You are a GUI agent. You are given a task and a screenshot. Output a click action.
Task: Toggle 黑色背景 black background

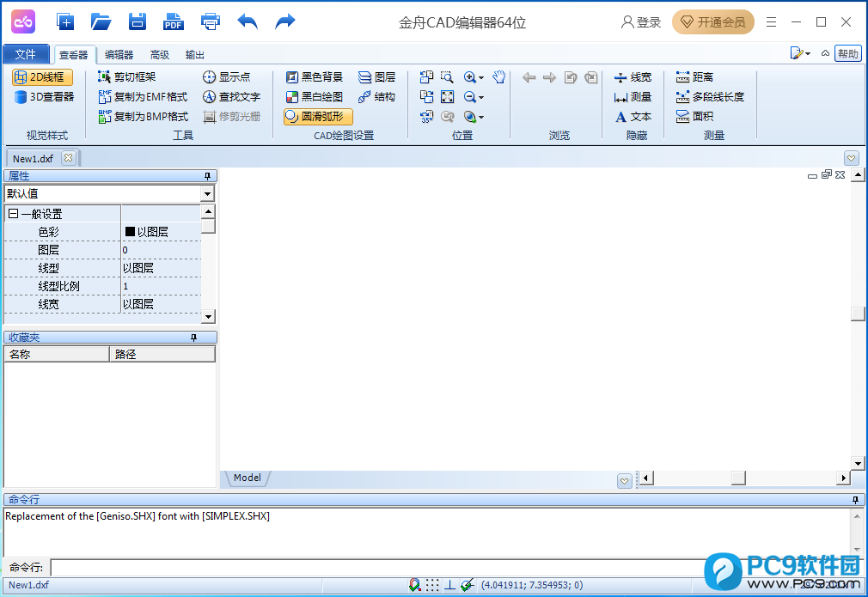[315, 77]
